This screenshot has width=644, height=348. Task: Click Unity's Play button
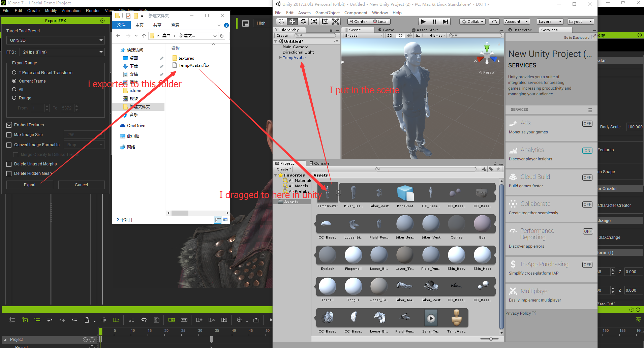click(x=423, y=22)
